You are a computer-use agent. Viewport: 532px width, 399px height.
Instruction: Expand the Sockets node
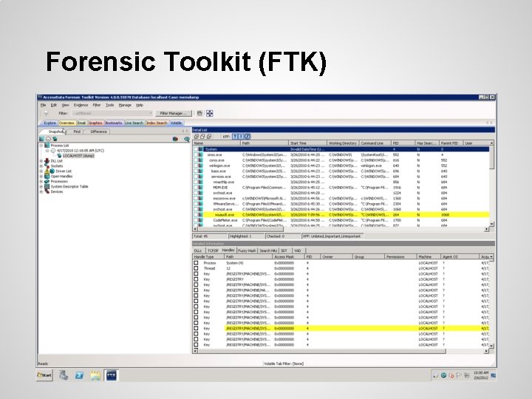tap(41, 166)
